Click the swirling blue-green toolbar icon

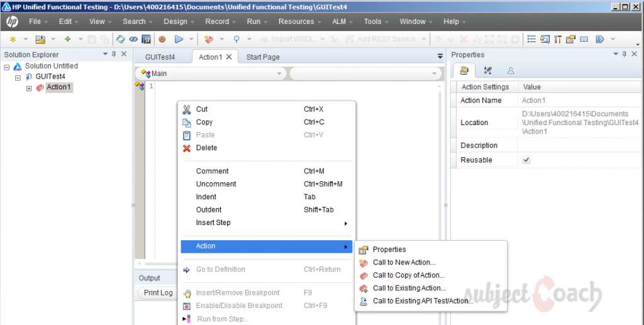click(120, 40)
